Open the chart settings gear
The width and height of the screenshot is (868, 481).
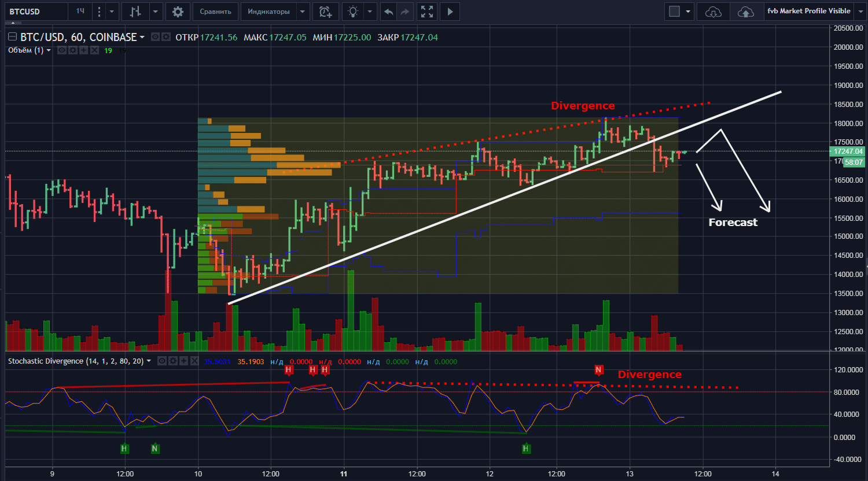point(178,11)
